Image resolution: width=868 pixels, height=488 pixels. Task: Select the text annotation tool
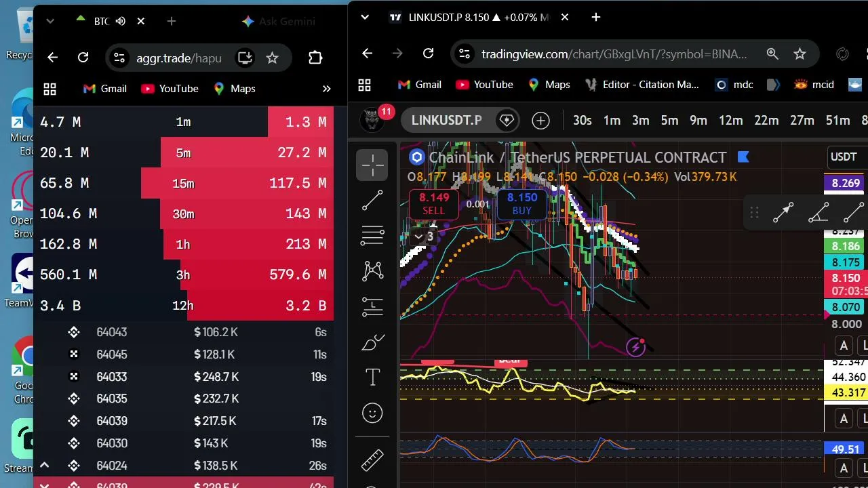(372, 378)
